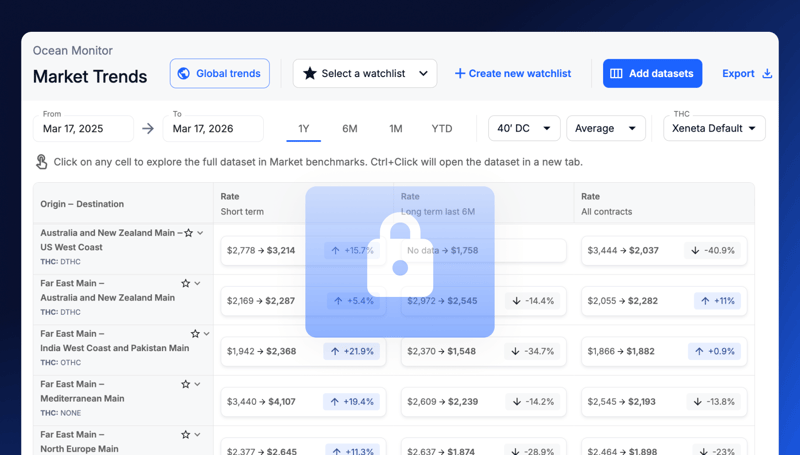Star the Far East Main – Australia and New Zealand route
800x455 pixels.
point(186,283)
